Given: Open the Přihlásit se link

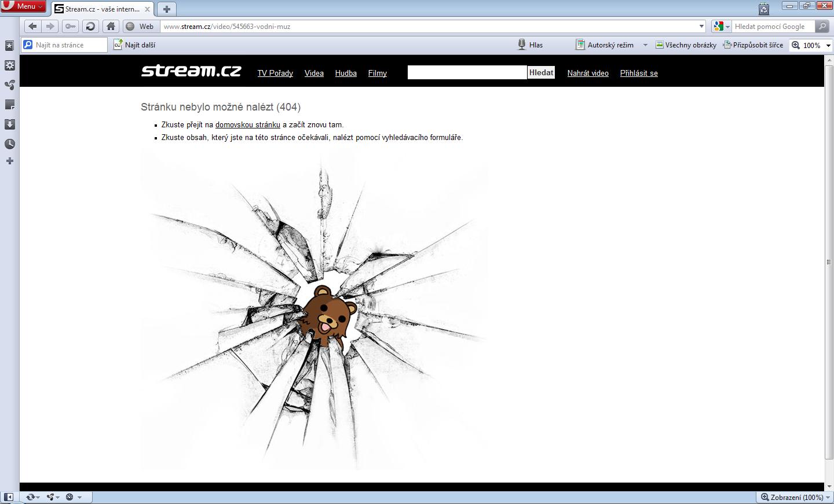Looking at the screenshot, I should (x=639, y=73).
